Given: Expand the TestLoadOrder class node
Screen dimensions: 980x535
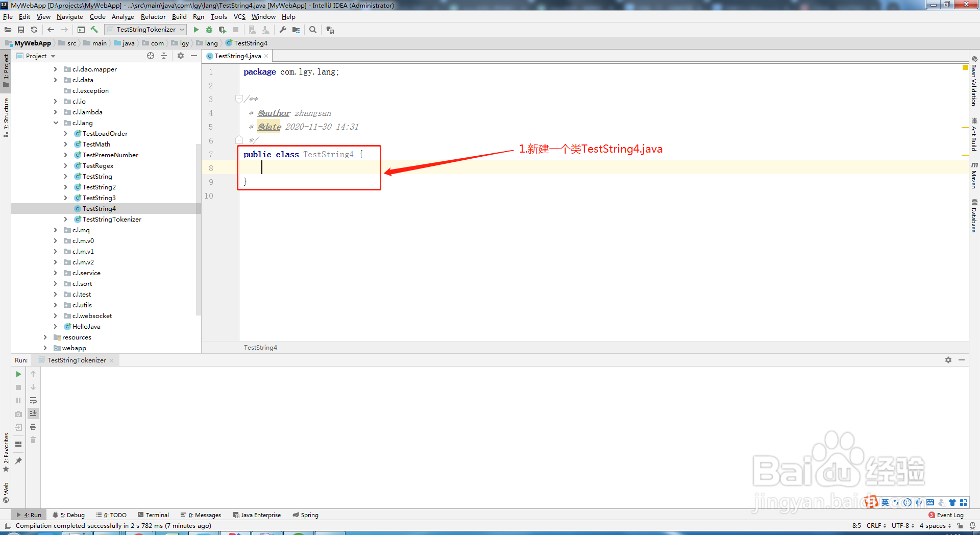Looking at the screenshot, I should (x=66, y=133).
